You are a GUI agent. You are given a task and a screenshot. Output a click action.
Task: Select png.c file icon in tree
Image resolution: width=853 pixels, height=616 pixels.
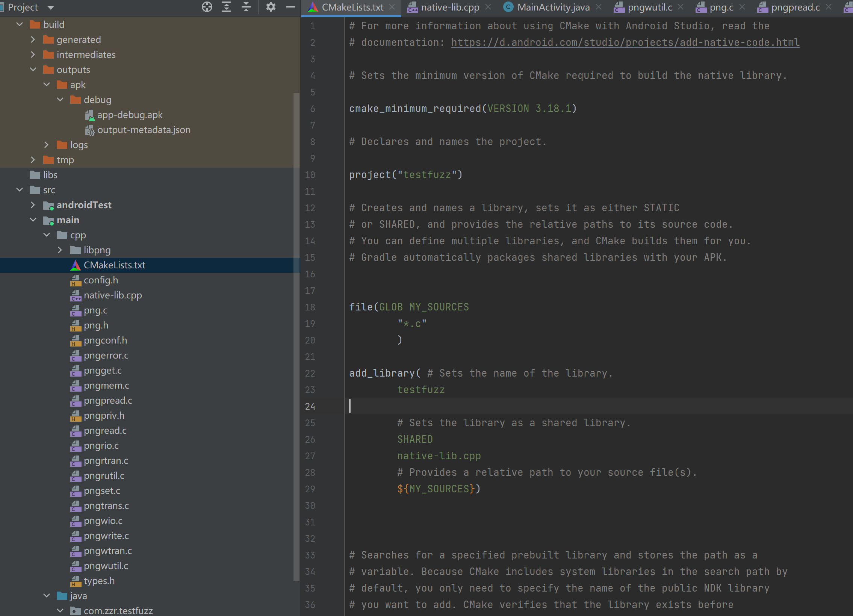[x=76, y=311]
